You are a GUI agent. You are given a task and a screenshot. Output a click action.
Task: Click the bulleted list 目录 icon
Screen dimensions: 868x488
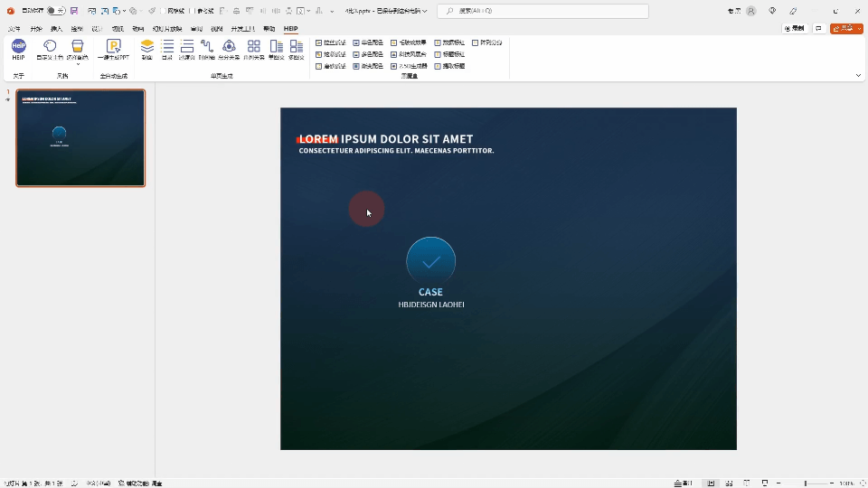[x=167, y=46]
